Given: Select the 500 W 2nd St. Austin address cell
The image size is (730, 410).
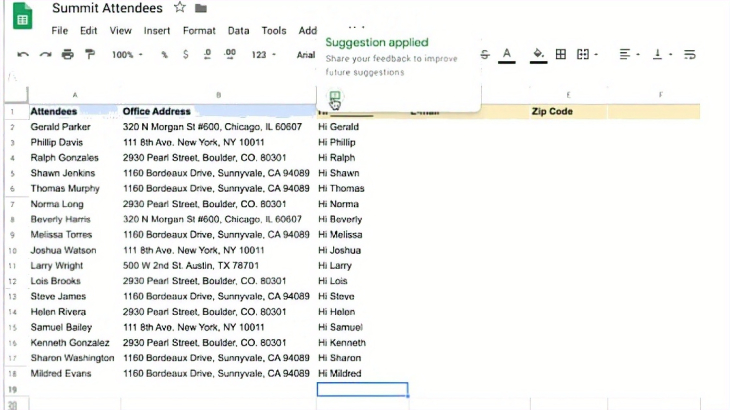Looking at the screenshot, I should tap(218, 266).
